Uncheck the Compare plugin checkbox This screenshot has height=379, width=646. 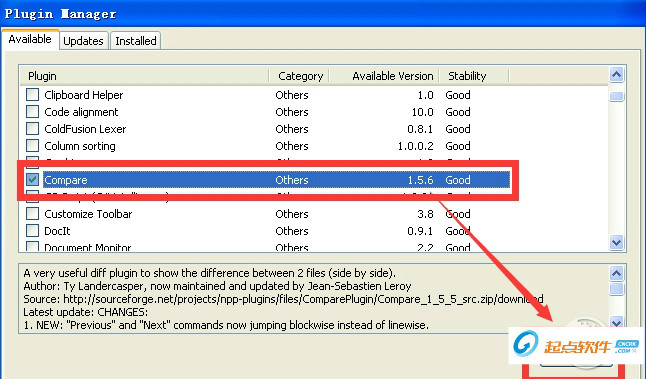[33, 180]
